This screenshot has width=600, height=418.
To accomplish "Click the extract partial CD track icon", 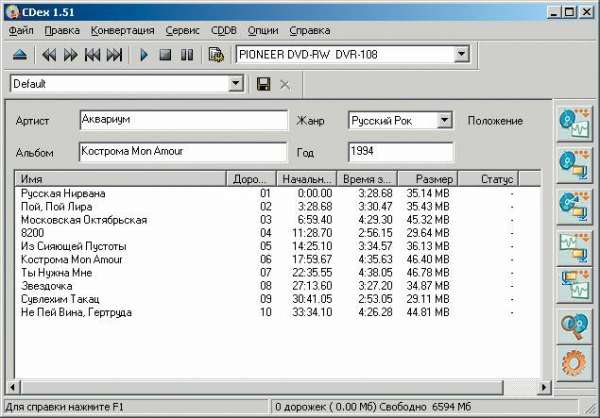I will pos(575,201).
